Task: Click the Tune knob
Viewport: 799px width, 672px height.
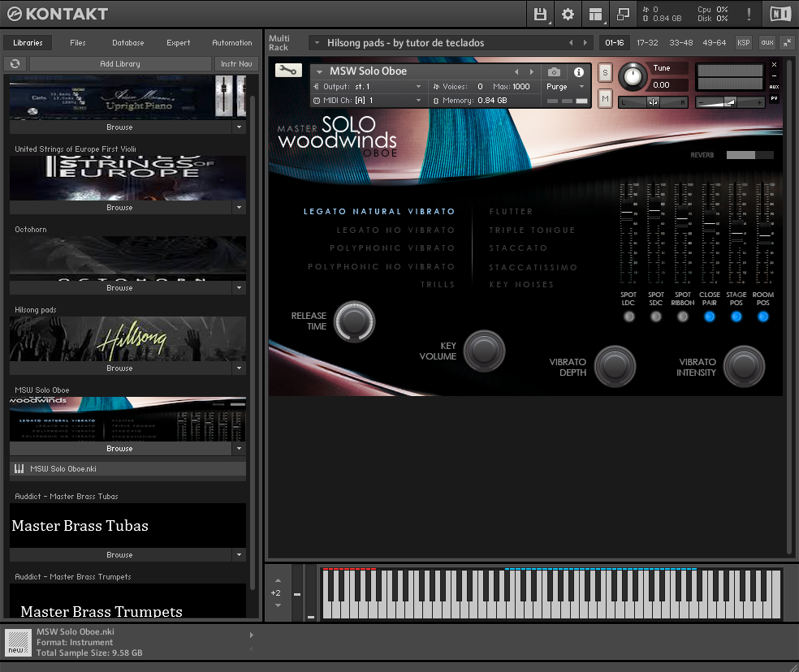Action: (633, 76)
